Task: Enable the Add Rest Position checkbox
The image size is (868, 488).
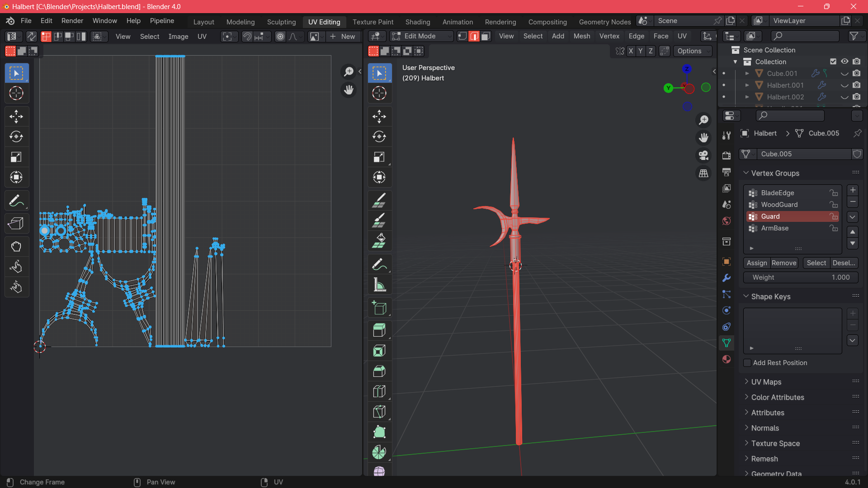Action: click(x=748, y=363)
